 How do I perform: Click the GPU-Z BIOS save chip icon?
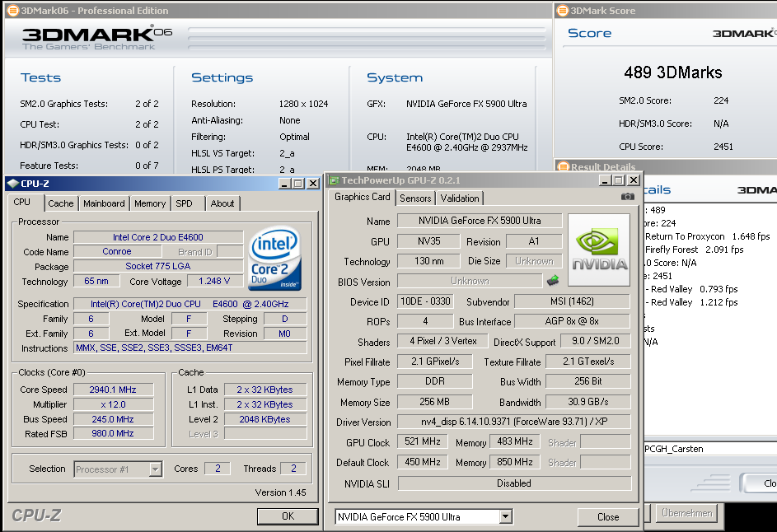553,281
